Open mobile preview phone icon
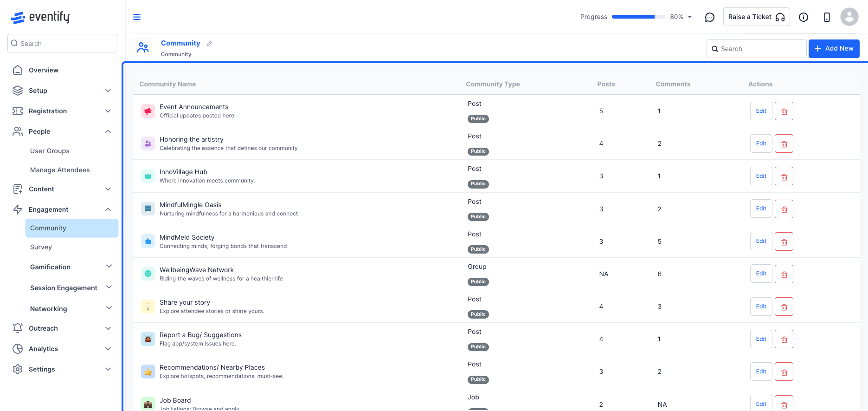The image size is (868, 411). (827, 17)
